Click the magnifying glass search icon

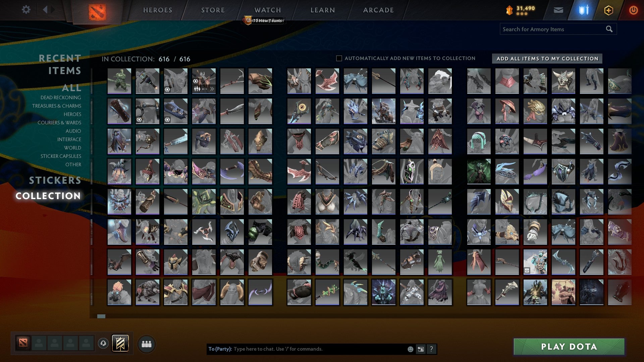(609, 29)
